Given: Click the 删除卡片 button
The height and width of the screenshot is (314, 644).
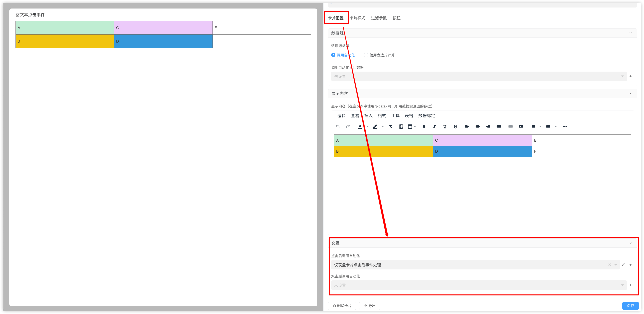Looking at the screenshot, I should (x=342, y=306).
